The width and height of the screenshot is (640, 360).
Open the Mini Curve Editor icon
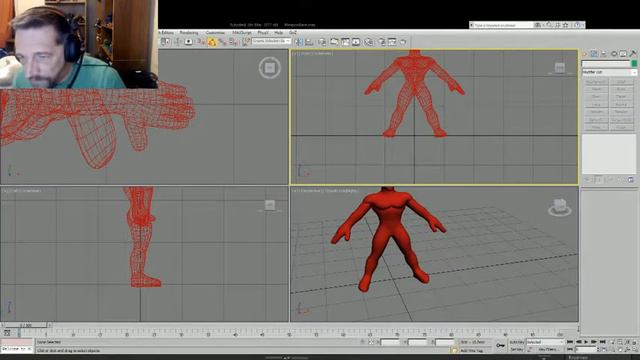[7, 333]
